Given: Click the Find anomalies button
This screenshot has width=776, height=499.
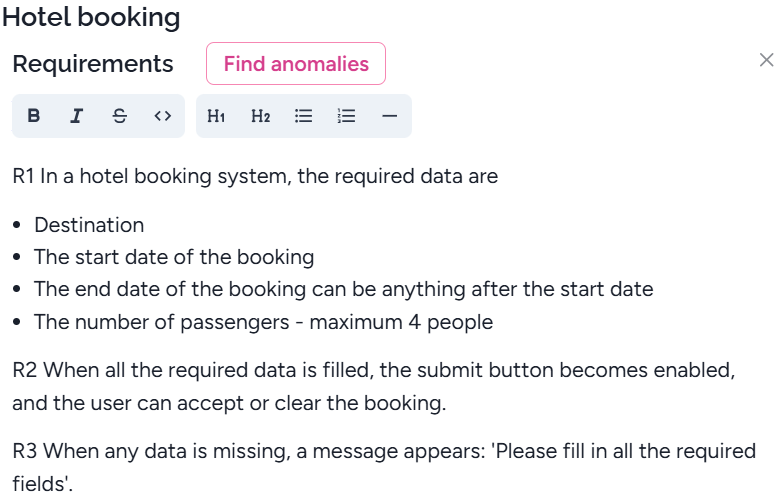Looking at the screenshot, I should 296,64.
